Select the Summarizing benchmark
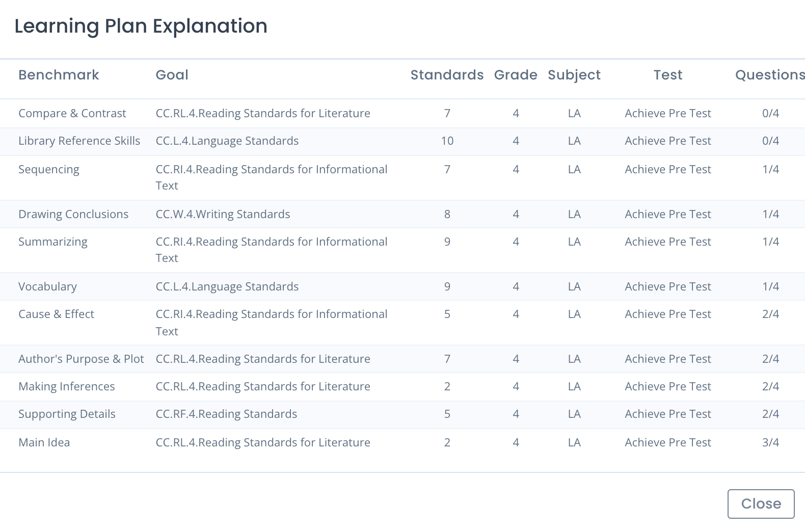Image resolution: width=805 pixels, height=532 pixels. [53, 242]
